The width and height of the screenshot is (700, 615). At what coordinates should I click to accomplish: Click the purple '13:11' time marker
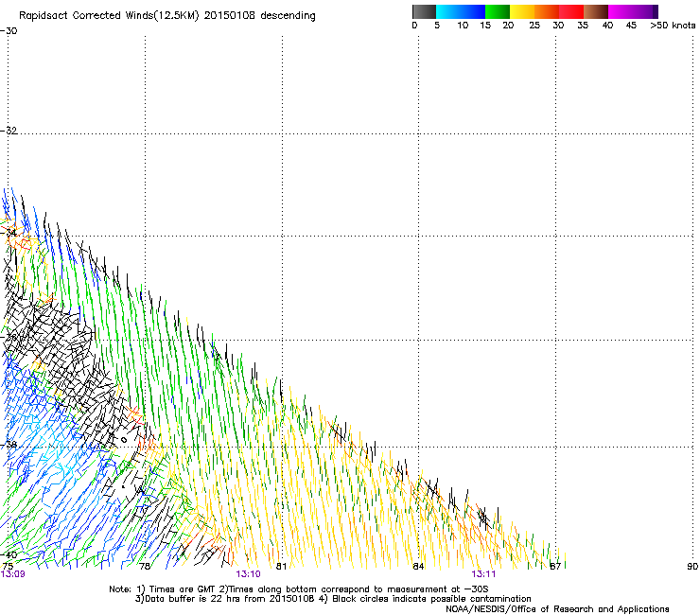[x=483, y=574]
